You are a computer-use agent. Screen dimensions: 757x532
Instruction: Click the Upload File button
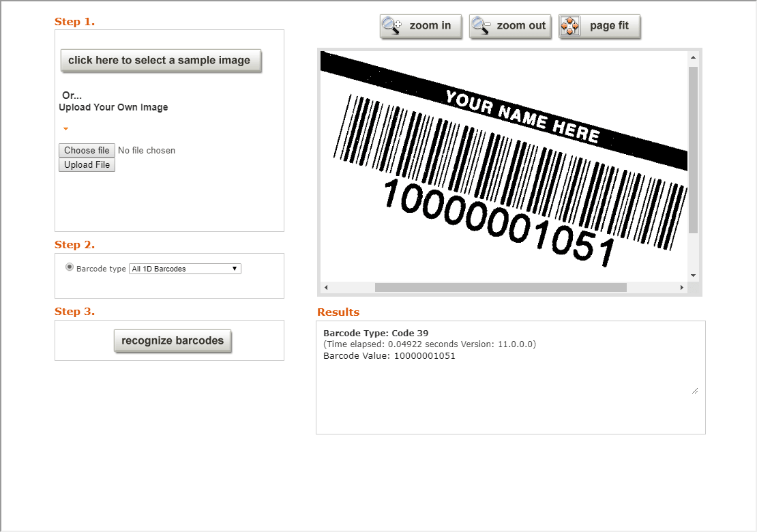87,164
